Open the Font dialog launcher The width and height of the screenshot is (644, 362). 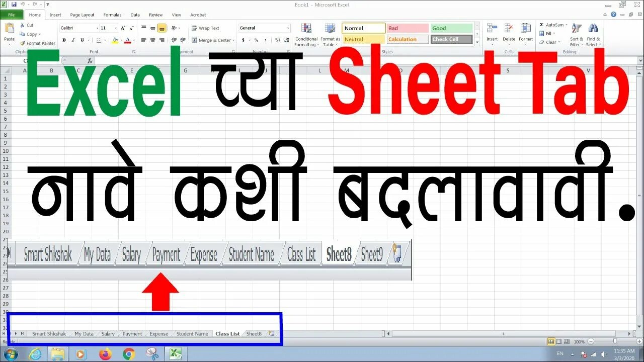134,52
